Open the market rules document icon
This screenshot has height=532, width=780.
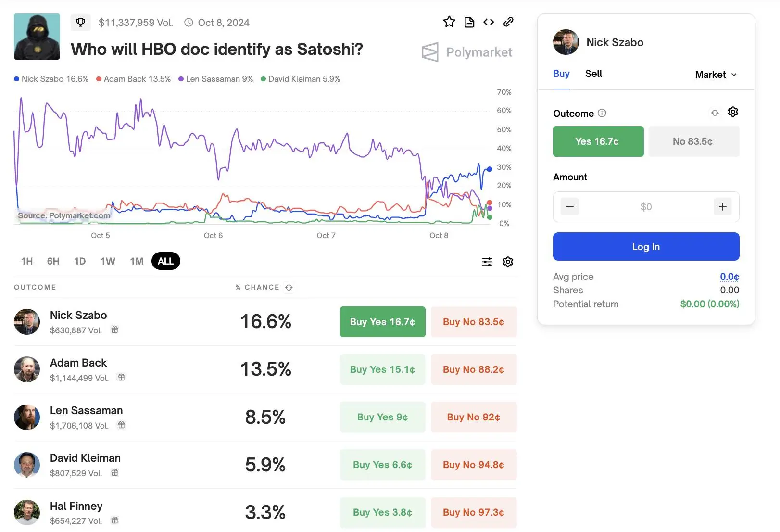coord(469,22)
